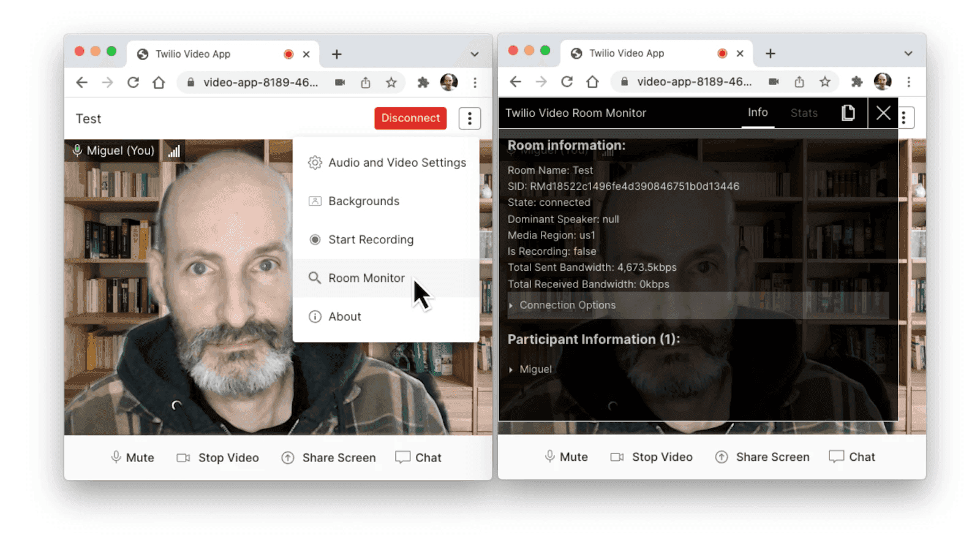Screen dimensions: 980x535
Task: Click profile avatar in right browser
Action: [x=883, y=81]
